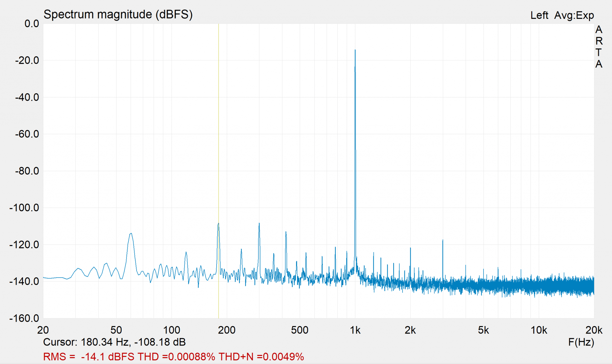Click the '0.0' level axis label

[32, 24]
